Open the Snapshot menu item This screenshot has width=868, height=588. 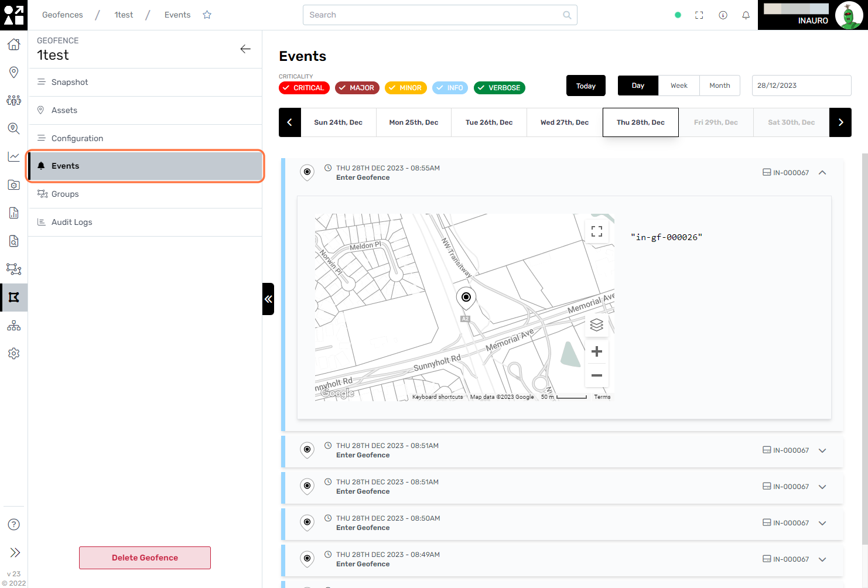click(145, 83)
